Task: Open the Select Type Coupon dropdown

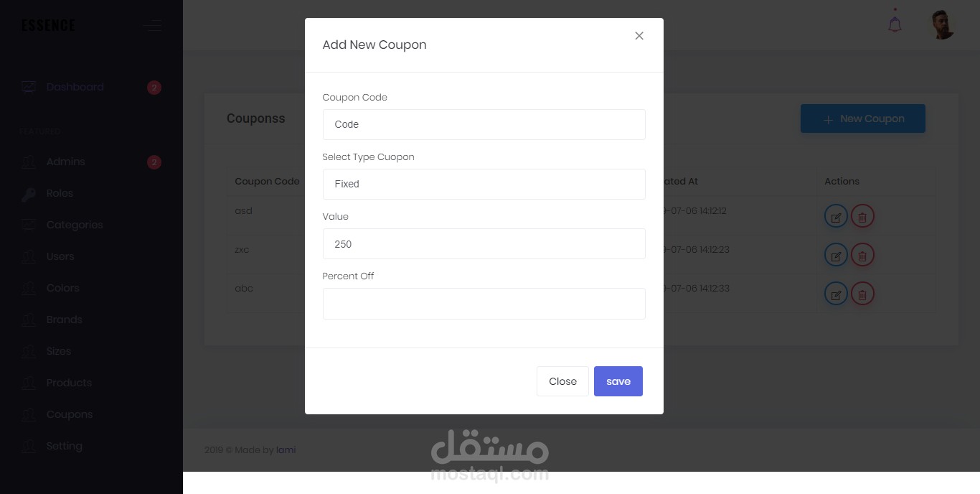Action: click(x=484, y=184)
